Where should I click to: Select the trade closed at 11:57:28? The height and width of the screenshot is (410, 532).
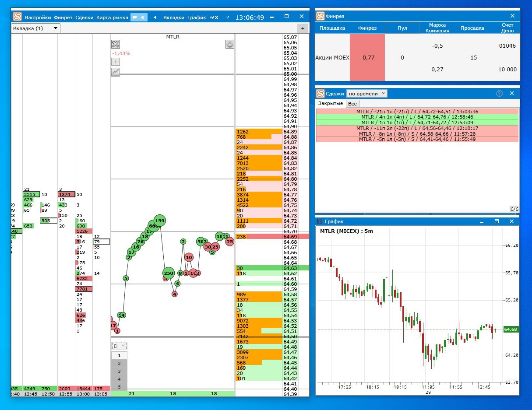[x=417, y=133]
